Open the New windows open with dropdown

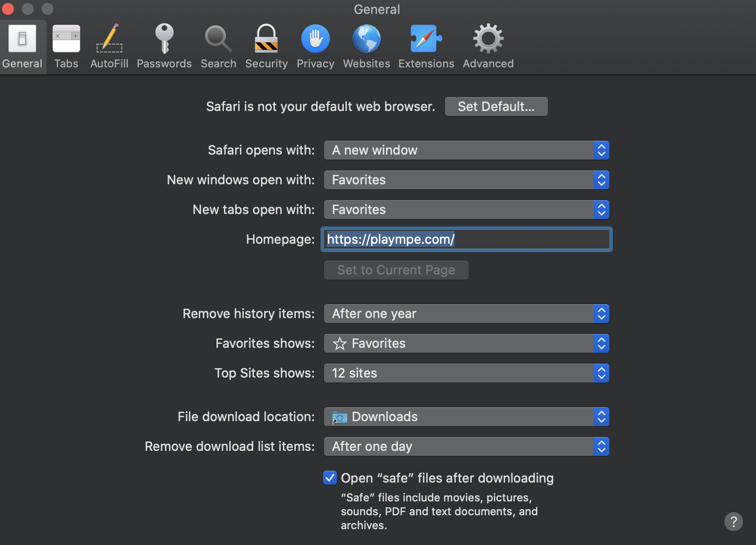point(466,180)
